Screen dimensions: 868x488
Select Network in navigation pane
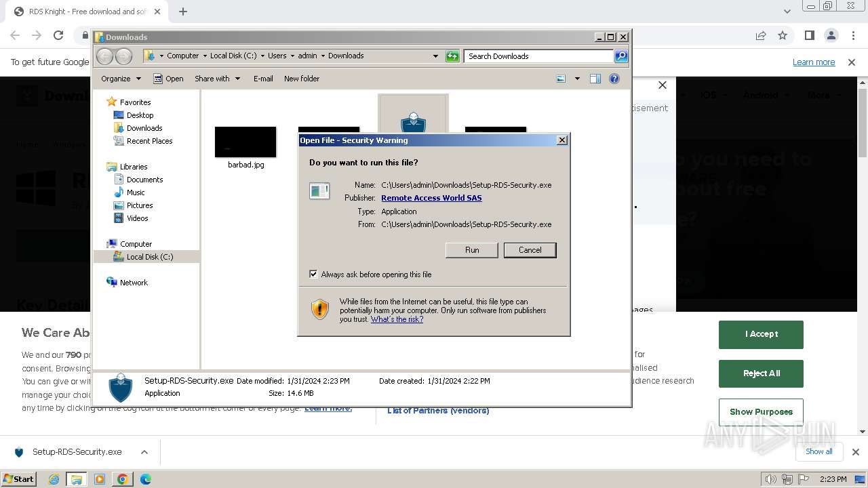[x=134, y=283]
